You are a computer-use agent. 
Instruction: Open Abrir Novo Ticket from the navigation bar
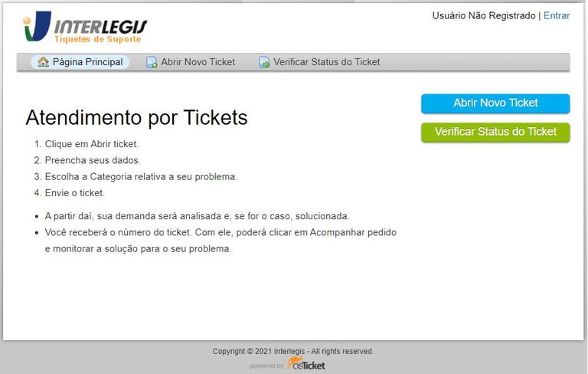[x=191, y=62]
